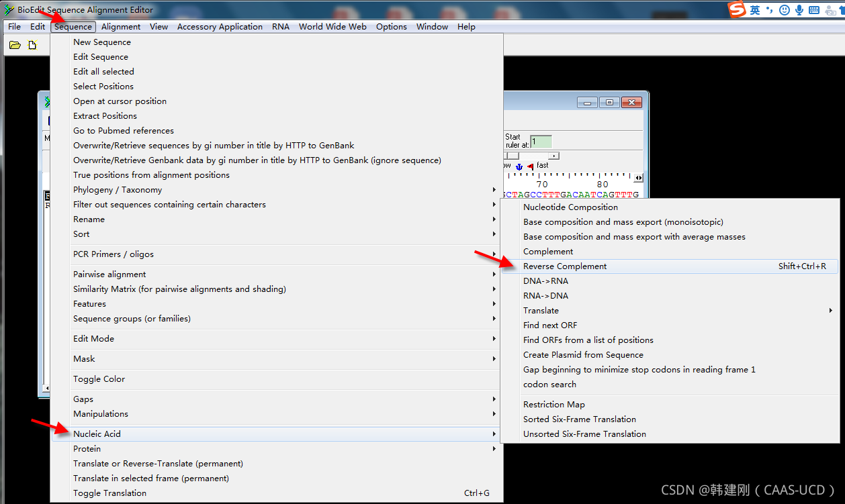Select DNA->RNA conversion entry

tap(670, 281)
